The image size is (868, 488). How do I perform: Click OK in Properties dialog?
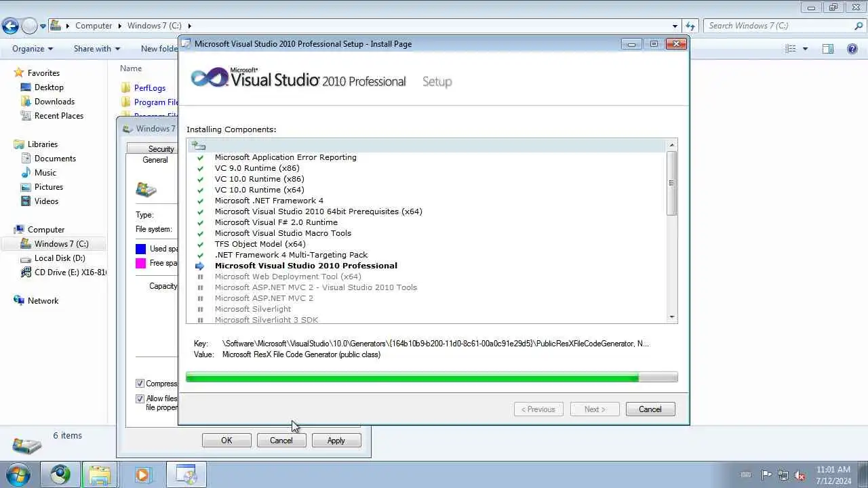(x=226, y=441)
